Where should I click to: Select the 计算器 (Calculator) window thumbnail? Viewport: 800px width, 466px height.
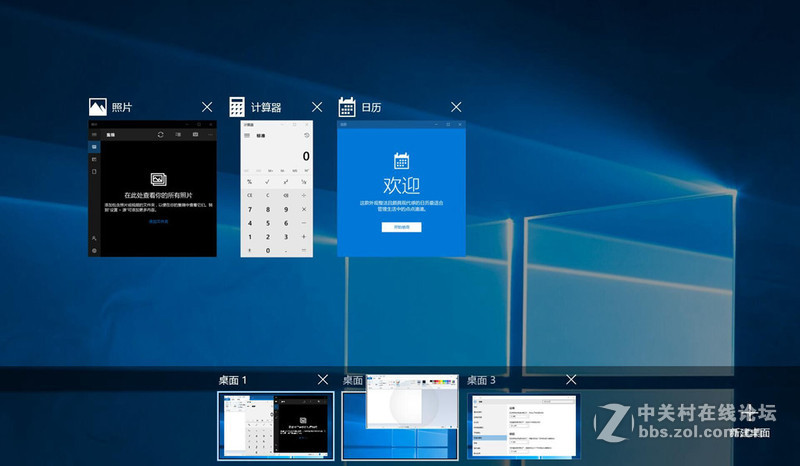click(x=277, y=188)
